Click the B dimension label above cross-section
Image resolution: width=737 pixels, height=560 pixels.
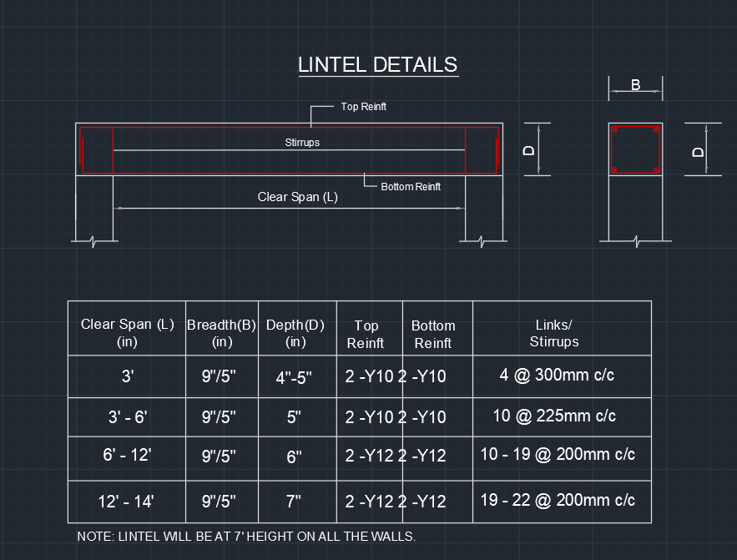click(x=635, y=84)
